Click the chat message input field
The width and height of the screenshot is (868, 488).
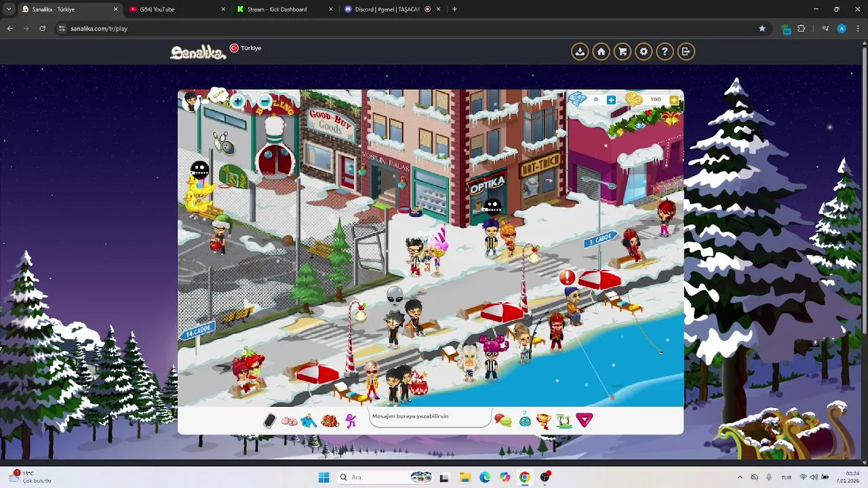tap(431, 418)
